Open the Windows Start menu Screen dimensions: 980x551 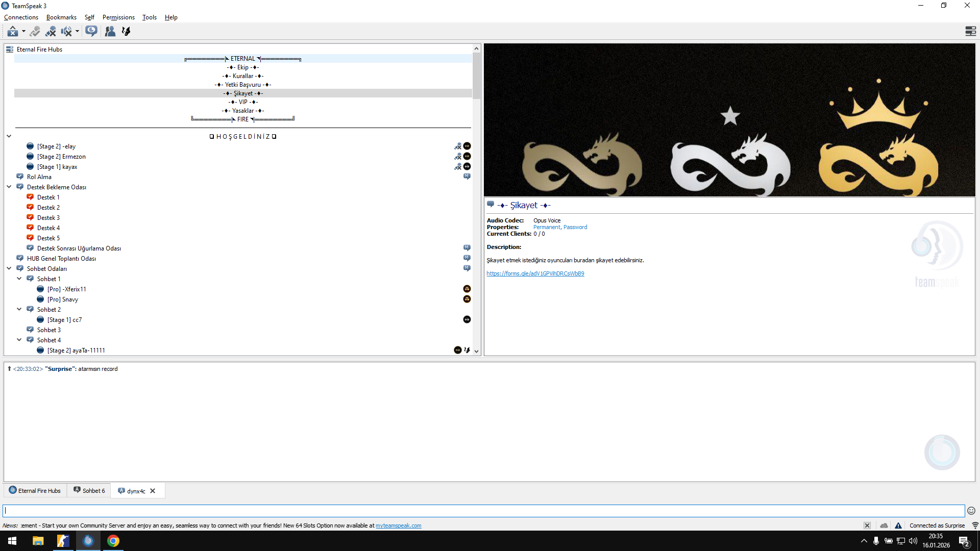pyautogui.click(x=12, y=541)
